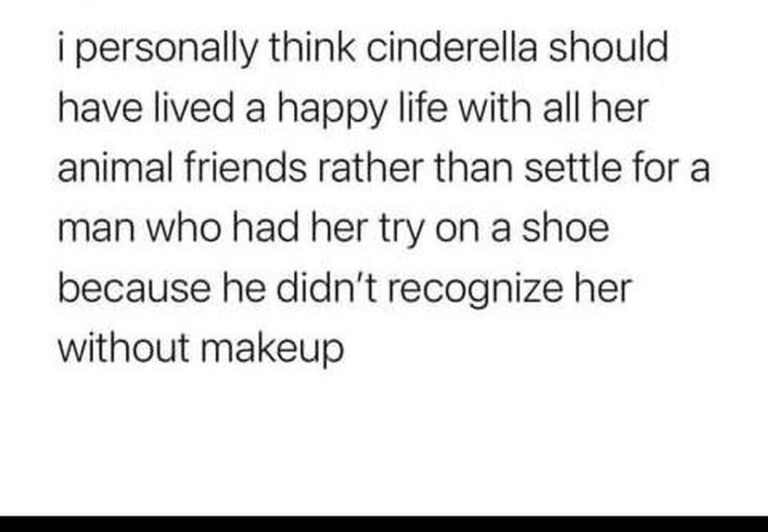
Task: Click the word "because" in the fifth line
Action: 134,288
